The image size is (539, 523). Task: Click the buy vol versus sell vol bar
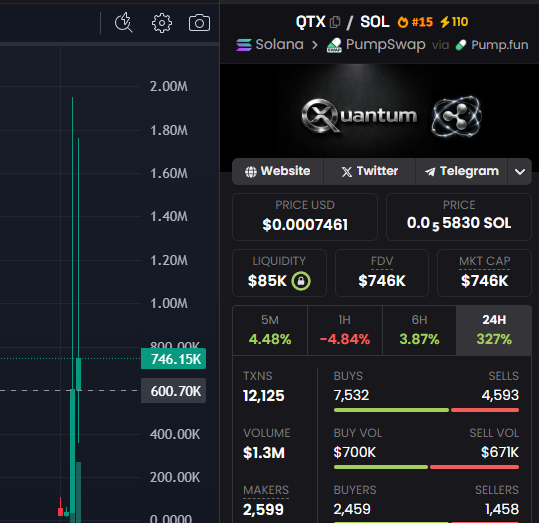pos(426,467)
